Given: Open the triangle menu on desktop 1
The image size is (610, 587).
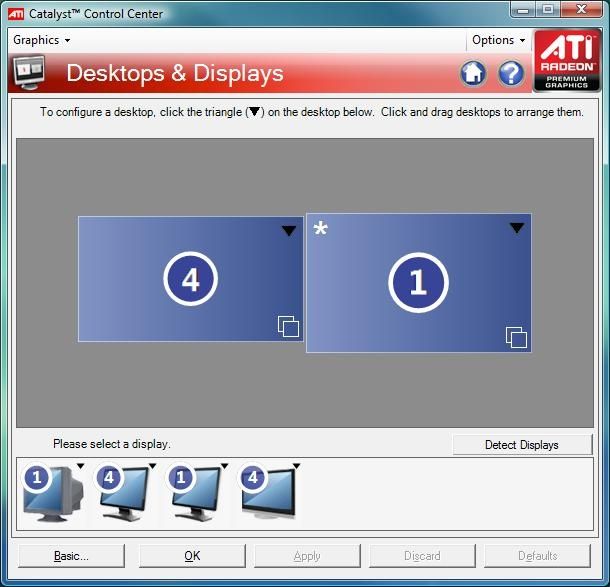Looking at the screenshot, I should pyautogui.click(x=517, y=228).
